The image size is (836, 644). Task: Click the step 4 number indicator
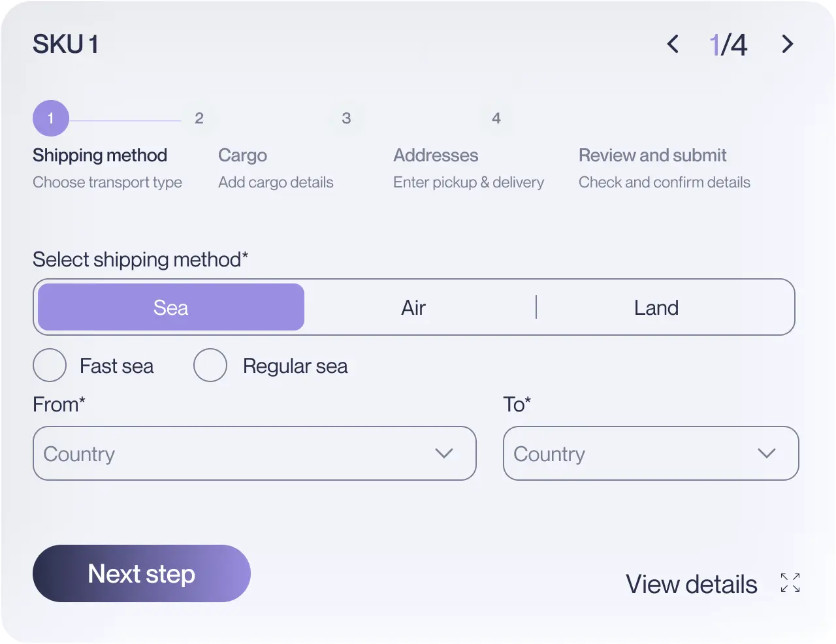coord(496,118)
